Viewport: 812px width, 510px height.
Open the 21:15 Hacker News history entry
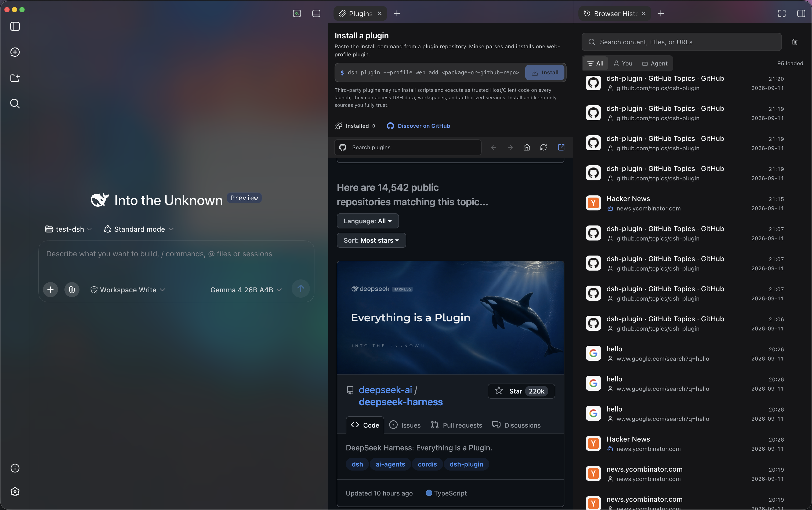coord(685,203)
